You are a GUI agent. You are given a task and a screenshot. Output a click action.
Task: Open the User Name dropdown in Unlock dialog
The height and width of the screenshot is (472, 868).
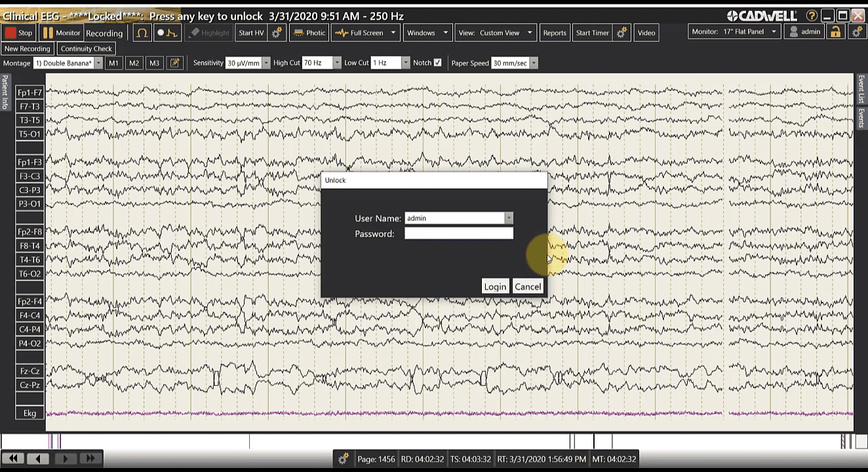coord(508,218)
